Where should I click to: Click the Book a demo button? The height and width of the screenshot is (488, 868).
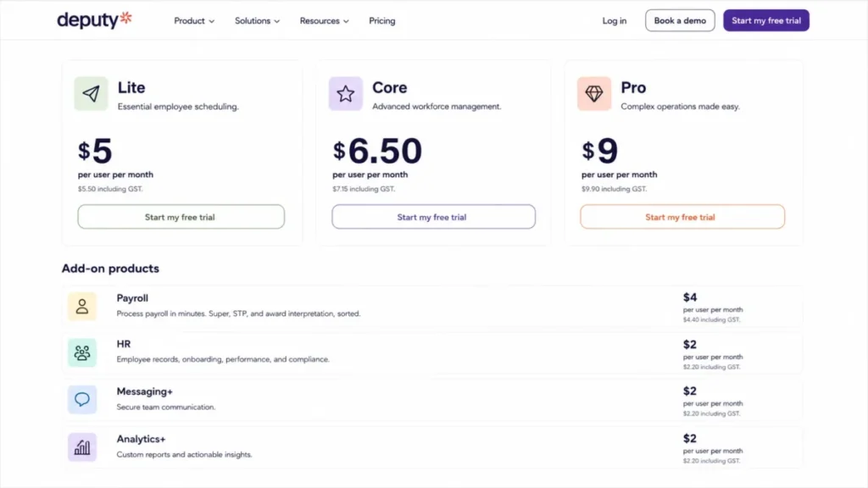pyautogui.click(x=680, y=20)
